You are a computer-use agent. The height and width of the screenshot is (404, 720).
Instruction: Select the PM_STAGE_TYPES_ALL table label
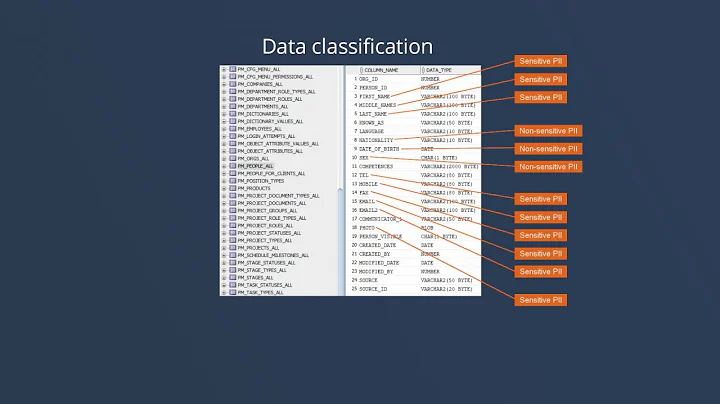[x=262, y=270]
